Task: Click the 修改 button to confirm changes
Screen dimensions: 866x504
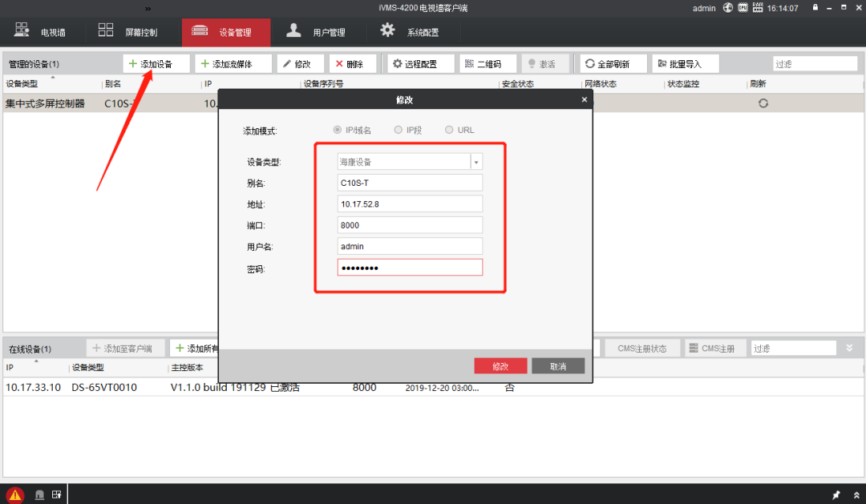Action: coord(500,365)
